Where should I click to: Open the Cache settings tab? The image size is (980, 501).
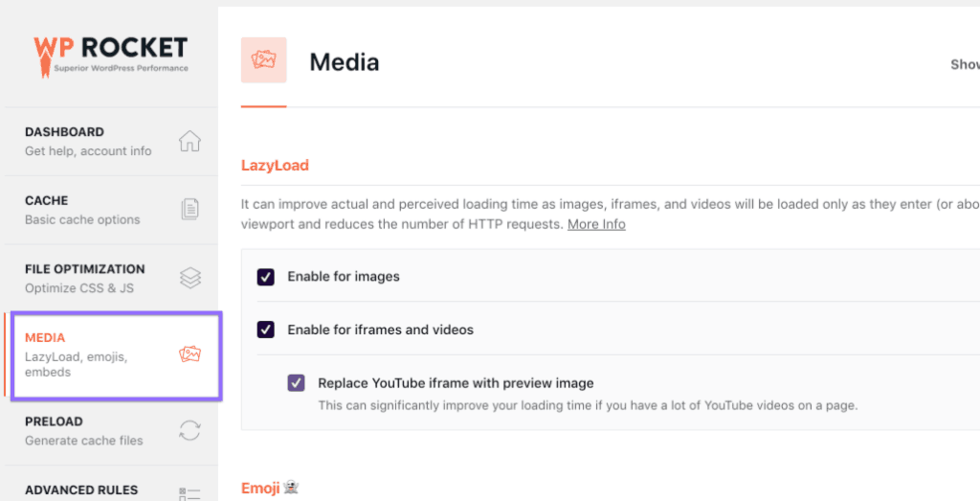(111, 210)
